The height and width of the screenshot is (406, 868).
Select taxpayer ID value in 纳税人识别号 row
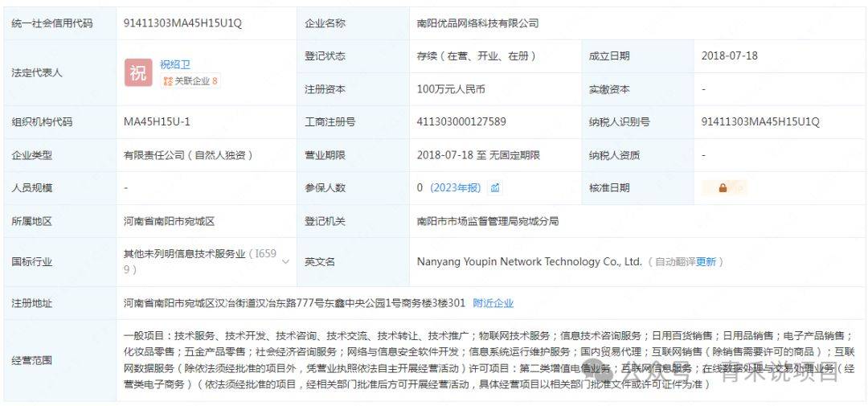pos(760,122)
